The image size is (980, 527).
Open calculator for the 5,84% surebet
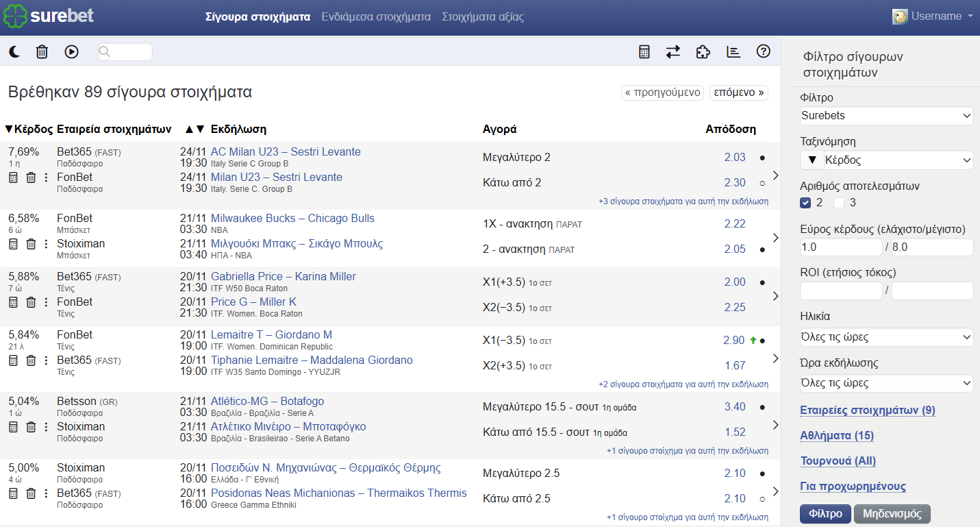point(13,360)
